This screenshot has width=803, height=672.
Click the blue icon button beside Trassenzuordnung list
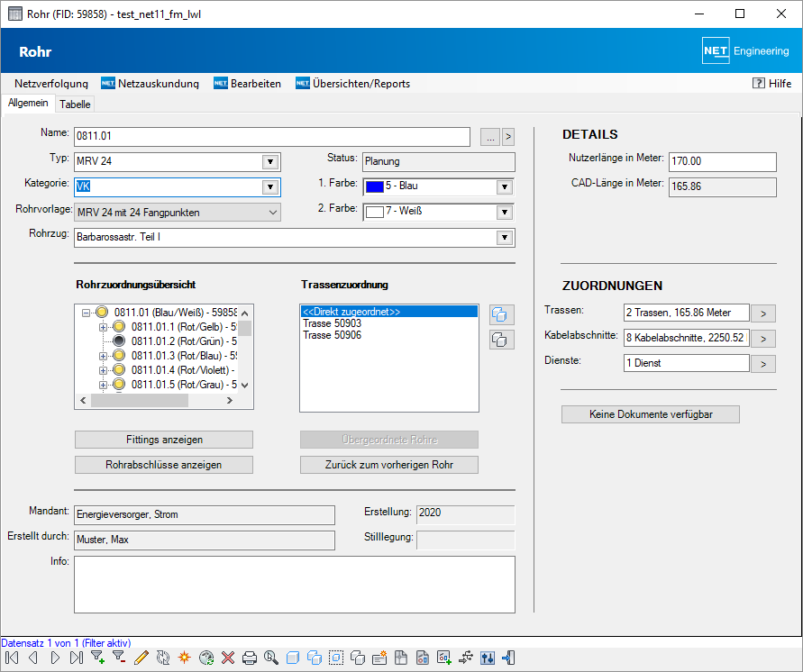(x=501, y=314)
